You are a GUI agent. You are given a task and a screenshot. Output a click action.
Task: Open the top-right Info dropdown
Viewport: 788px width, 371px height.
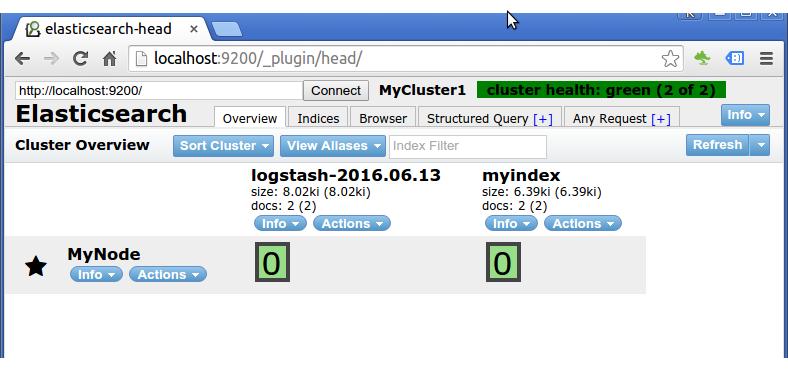tap(745, 115)
